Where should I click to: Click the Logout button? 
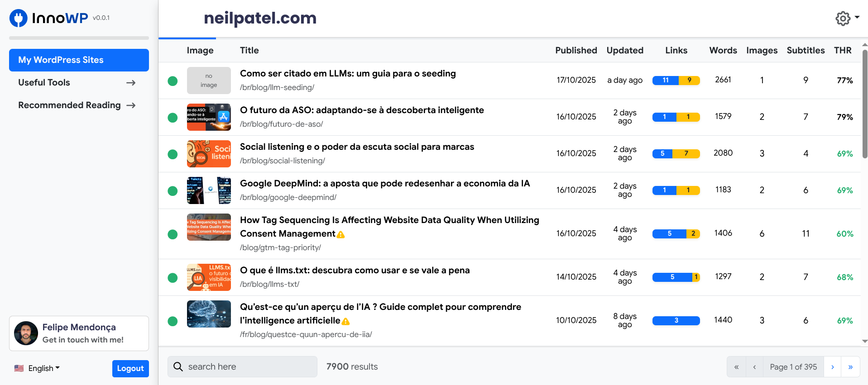[130, 368]
